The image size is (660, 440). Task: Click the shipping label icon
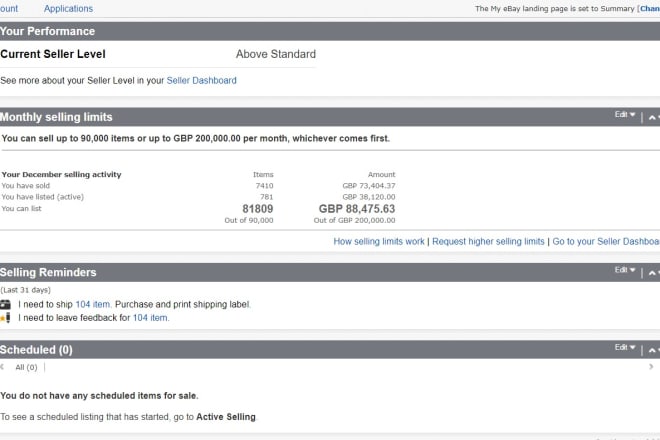click(x=5, y=304)
